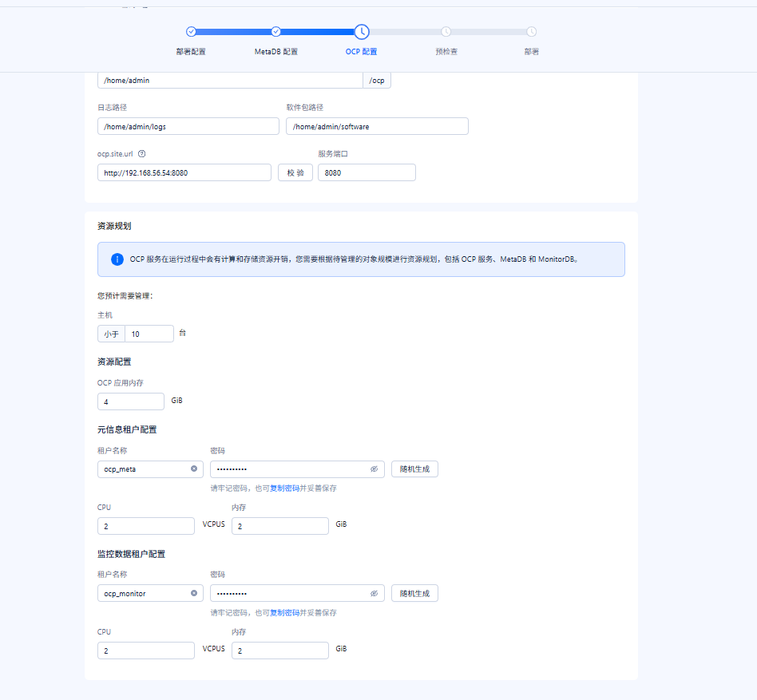Click the 部署配置 completed step icon
The height and width of the screenshot is (700, 757).
tap(191, 31)
